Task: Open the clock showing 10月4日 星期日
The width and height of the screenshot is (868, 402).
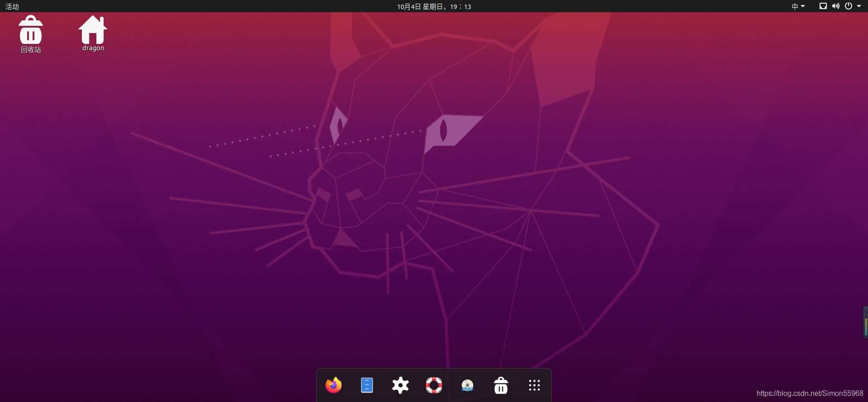Action: (x=434, y=6)
